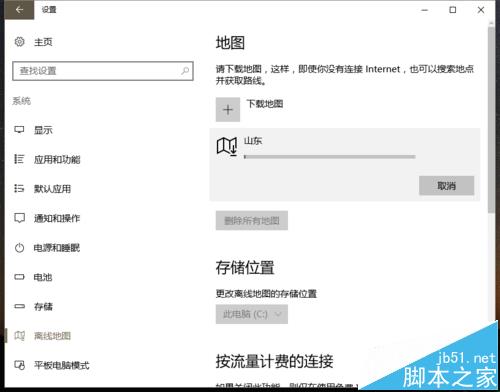500x392 pixels.
Task: Open the storage location dropdown (C:)
Action: [x=252, y=314]
